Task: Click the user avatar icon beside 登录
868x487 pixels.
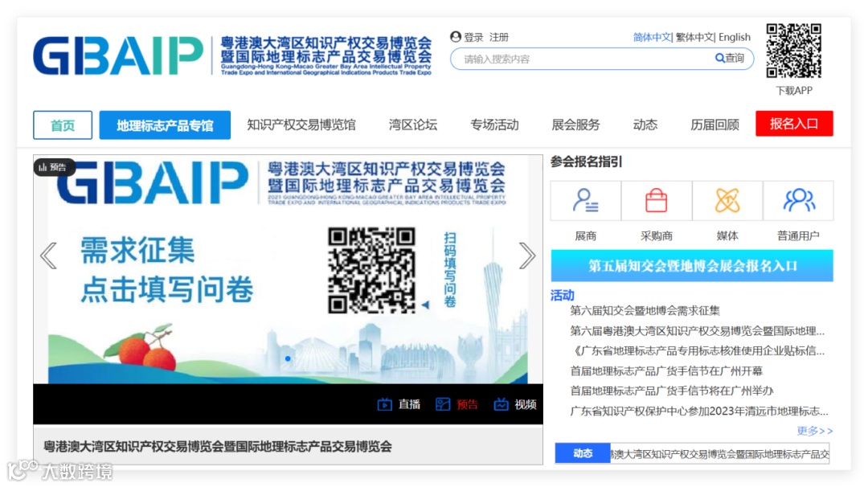Action: [456, 36]
